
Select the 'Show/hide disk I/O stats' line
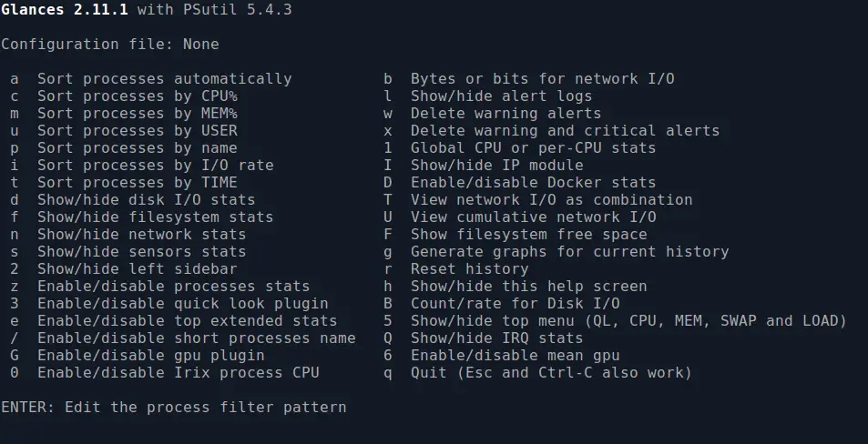point(146,199)
